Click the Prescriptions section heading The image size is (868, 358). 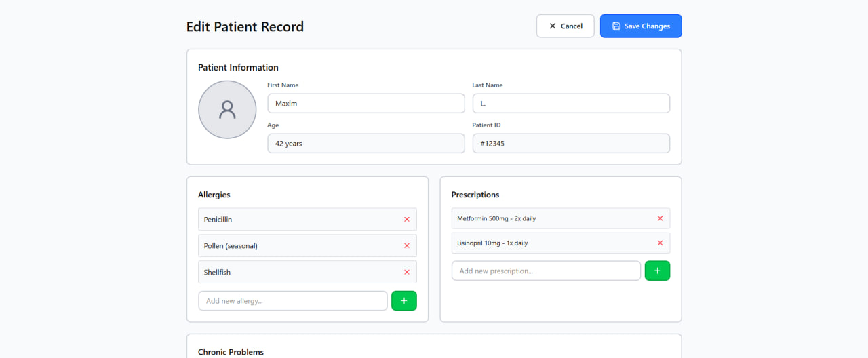(475, 195)
